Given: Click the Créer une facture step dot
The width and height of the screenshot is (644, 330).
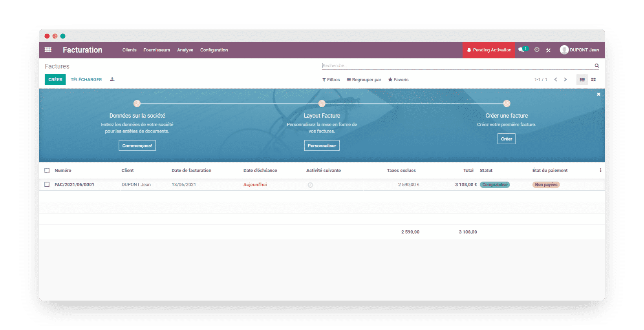Looking at the screenshot, I should coord(507,104).
